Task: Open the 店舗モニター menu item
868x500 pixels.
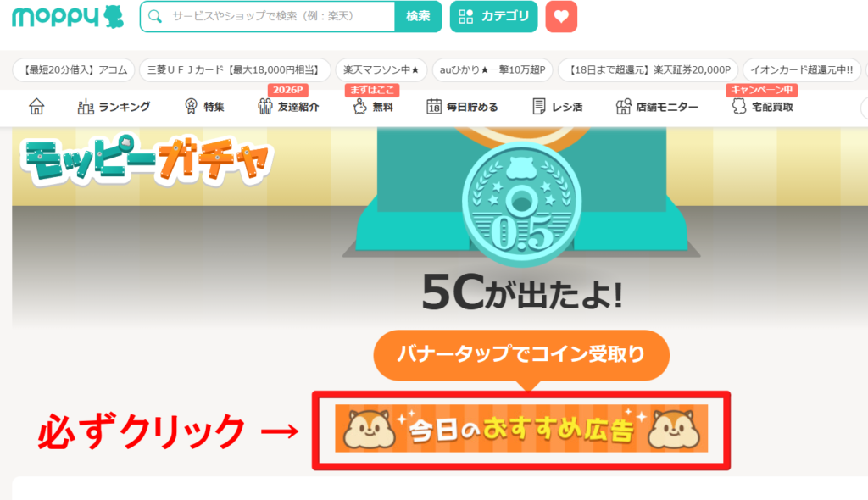Action: pyautogui.click(x=657, y=106)
